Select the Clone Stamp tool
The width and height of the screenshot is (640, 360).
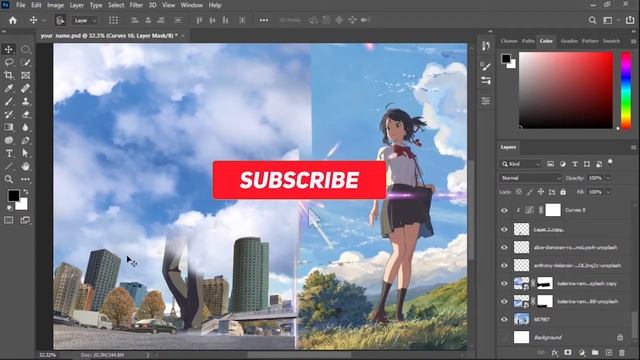pyautogui.click(x=25, y=101)
